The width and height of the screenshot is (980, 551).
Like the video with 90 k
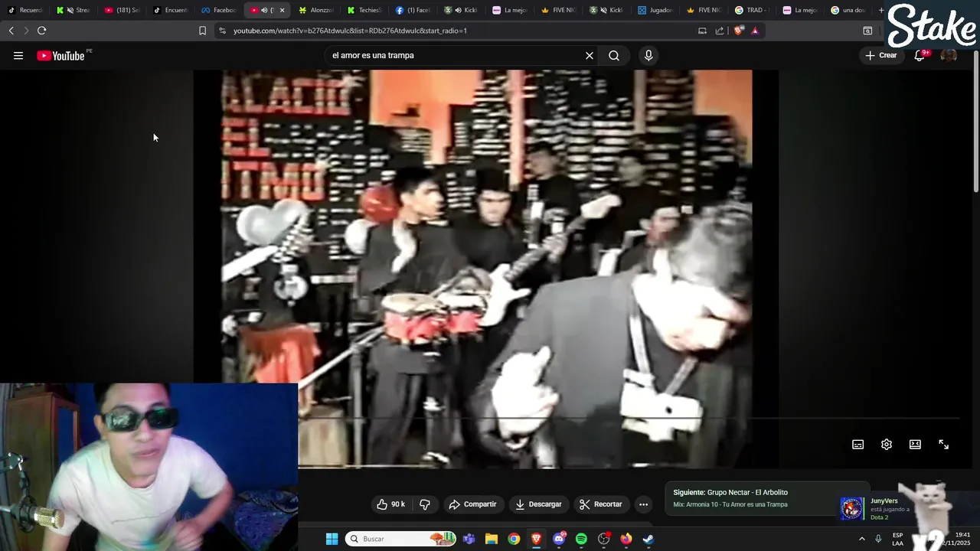coord(390,504)
